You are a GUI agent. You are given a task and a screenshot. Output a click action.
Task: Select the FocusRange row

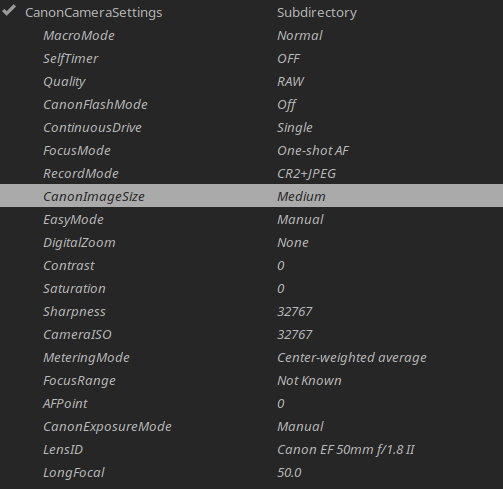coord(251,381)
